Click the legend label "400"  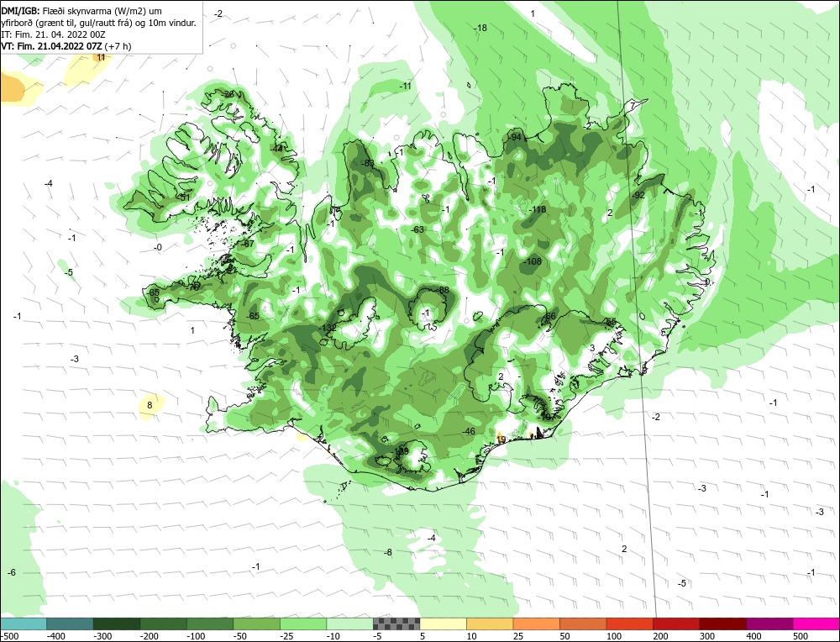753,636
